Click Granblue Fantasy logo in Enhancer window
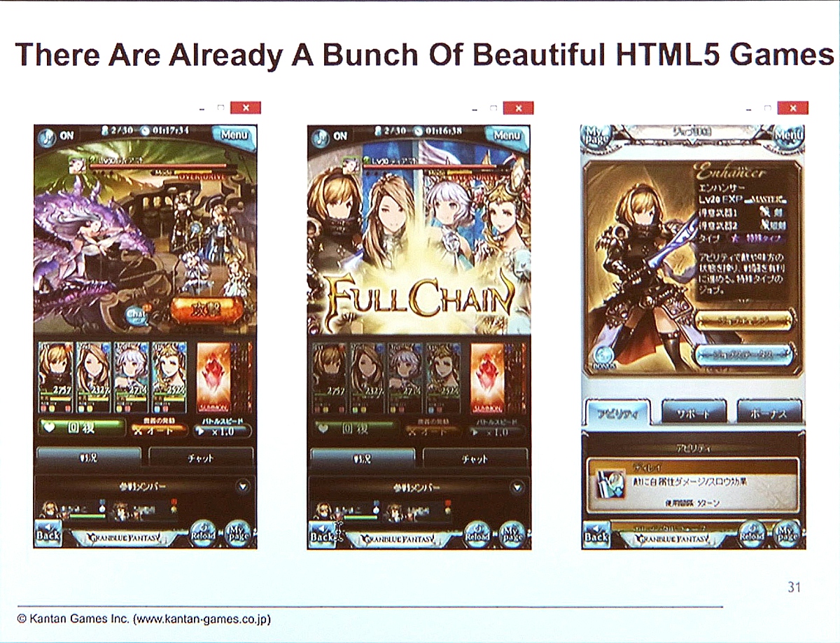 (674, 538)
